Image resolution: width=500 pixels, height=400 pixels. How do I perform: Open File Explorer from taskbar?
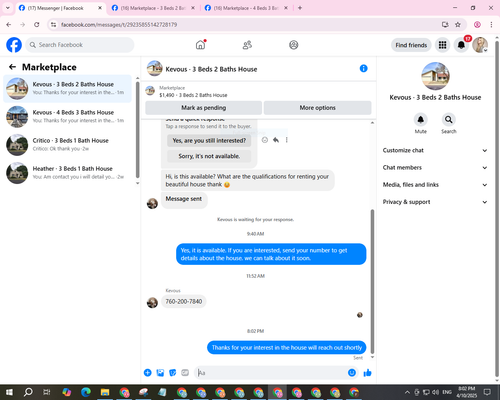coord(105,392)
